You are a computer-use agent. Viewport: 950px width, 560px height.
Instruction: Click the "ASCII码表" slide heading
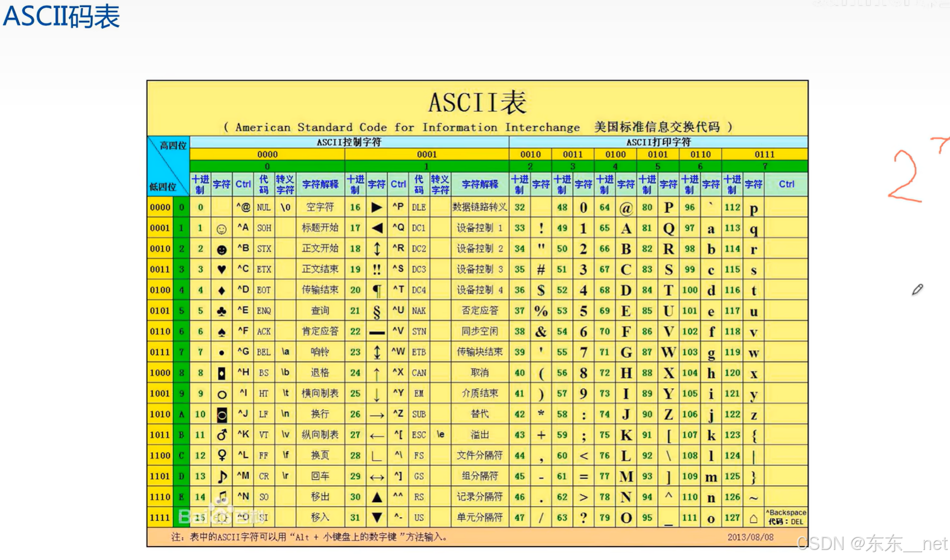tap(61, 16)
